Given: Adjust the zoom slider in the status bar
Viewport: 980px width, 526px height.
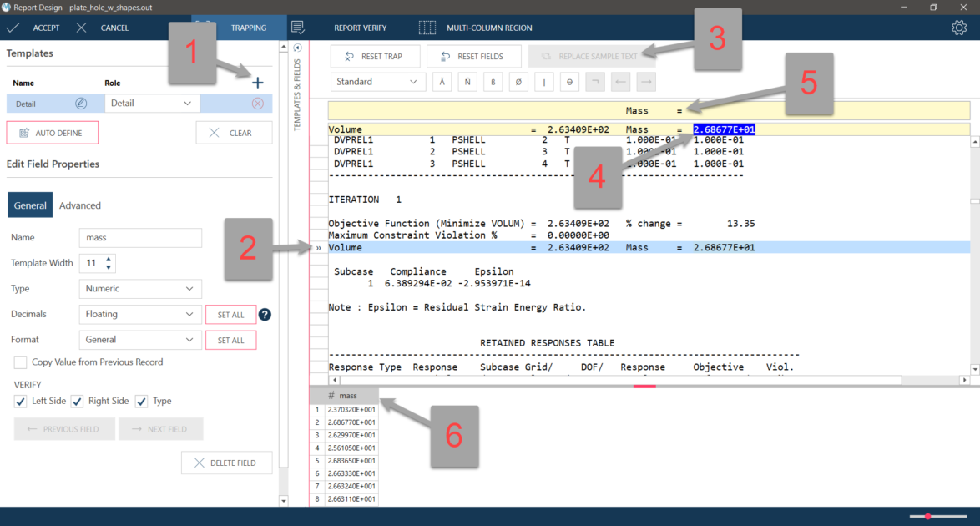Looking at the screenshot, I should pos(928,517).
